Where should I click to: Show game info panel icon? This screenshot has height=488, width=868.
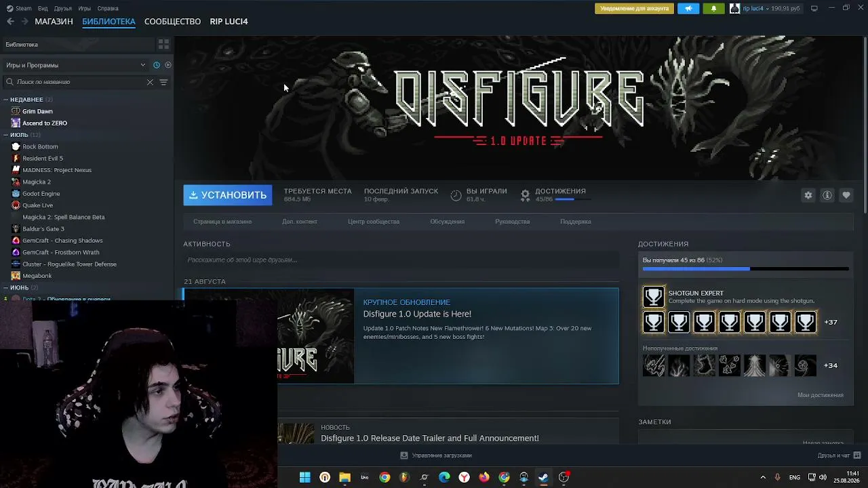click(827, 195)
